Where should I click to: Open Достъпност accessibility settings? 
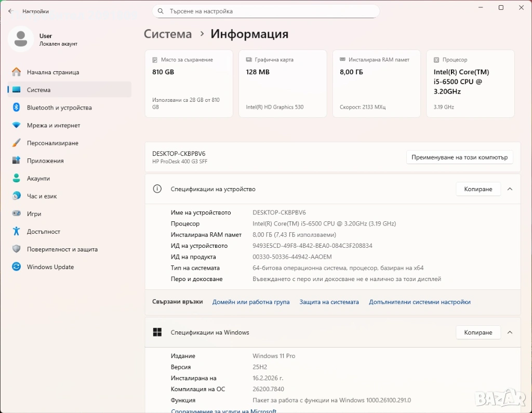click(x=44, y=231)
